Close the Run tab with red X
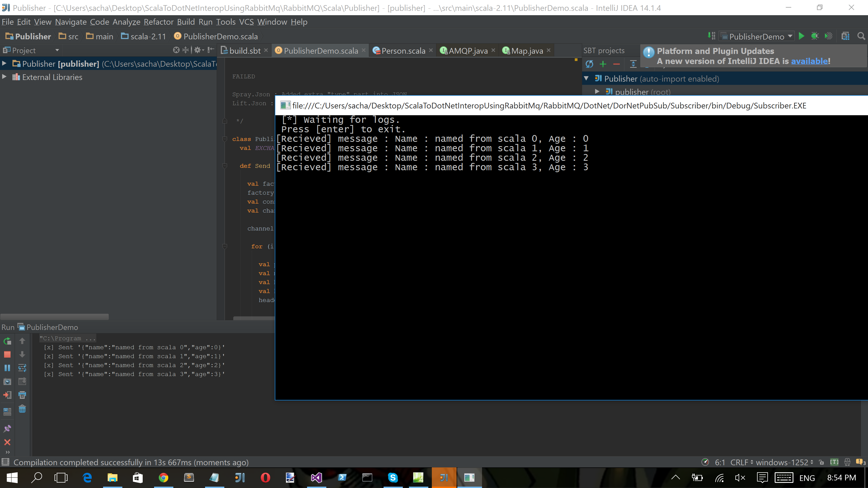Viewport: 868px width, 488px height. click(7, 442)
